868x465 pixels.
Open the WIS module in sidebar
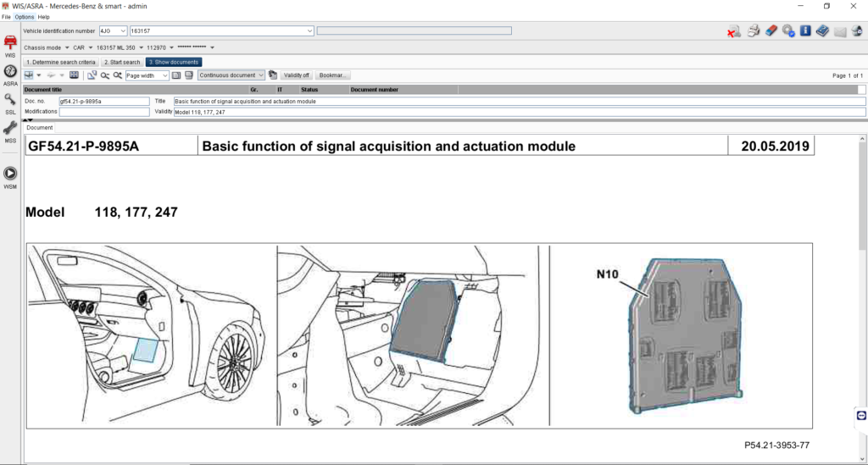(10, 46)
